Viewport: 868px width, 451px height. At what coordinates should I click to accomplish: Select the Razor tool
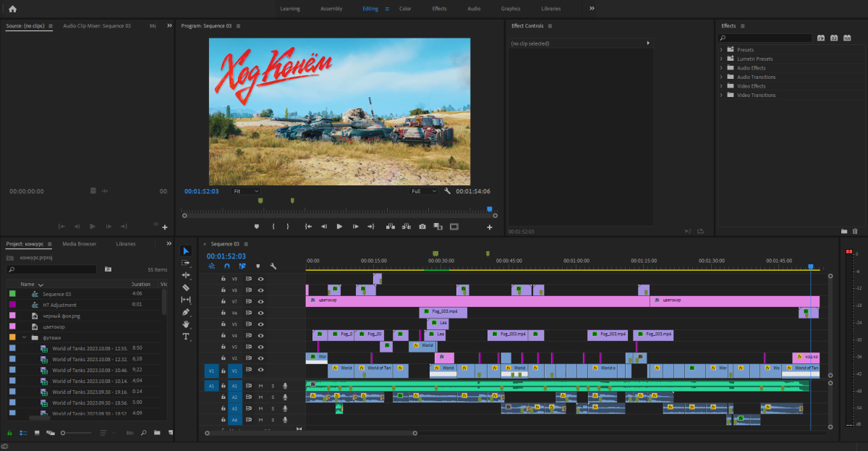186,287
